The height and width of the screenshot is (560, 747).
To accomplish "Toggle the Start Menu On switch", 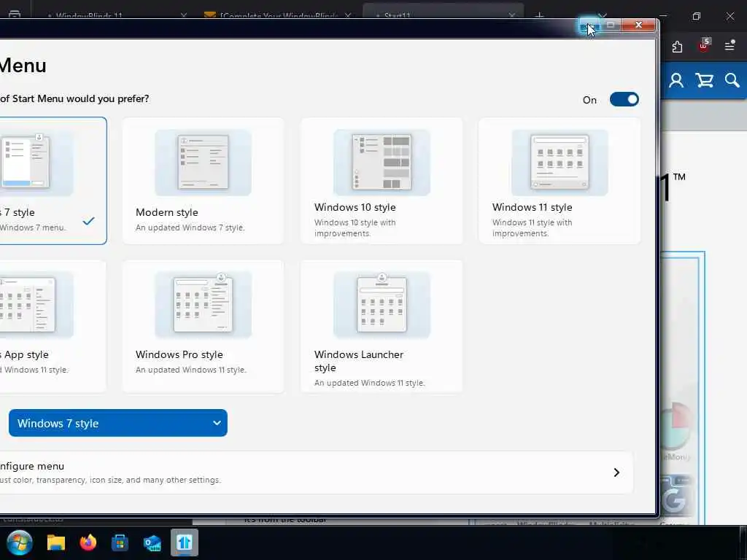I will coord(624,99).
